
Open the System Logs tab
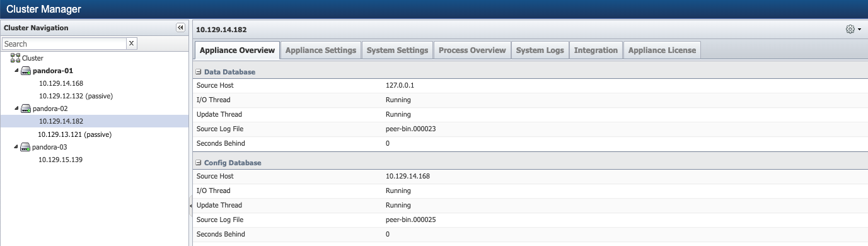tap(540, 50)
